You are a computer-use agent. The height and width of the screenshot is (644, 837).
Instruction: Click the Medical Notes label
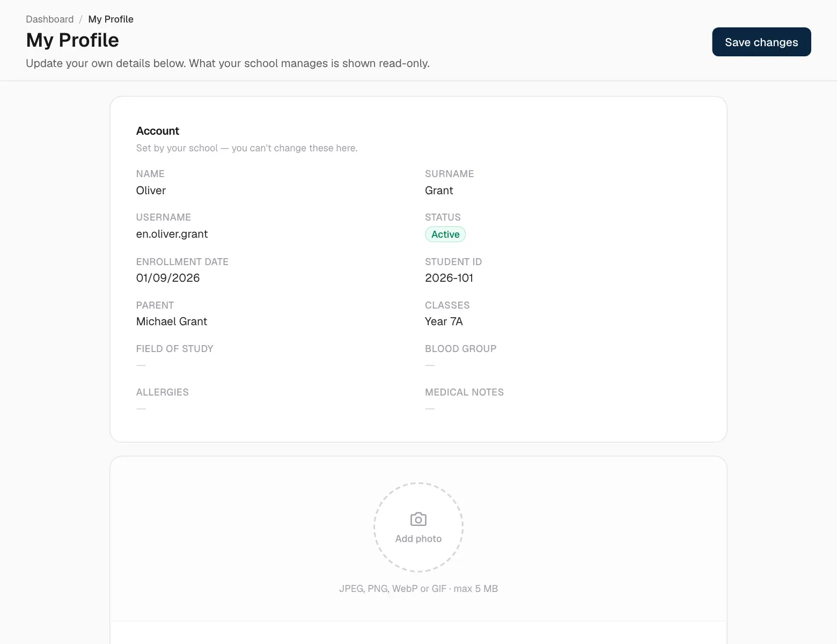coord(464,392)
